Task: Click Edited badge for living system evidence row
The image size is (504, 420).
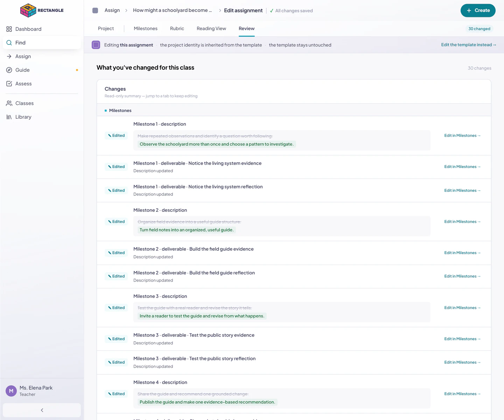Action: pyautogui.click(x=116, y=167)
